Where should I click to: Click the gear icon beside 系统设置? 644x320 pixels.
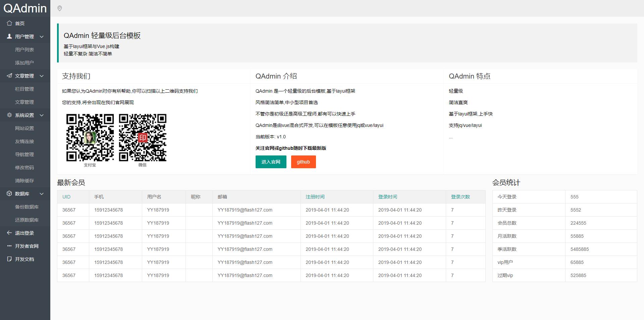[9, 115]
